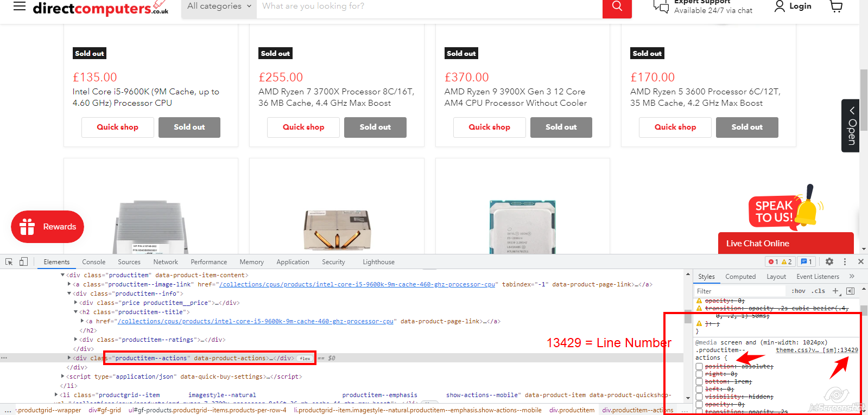868x415 pixels.
Task: Click the Speak To Us bell graphic
Action: click(785, 207)
